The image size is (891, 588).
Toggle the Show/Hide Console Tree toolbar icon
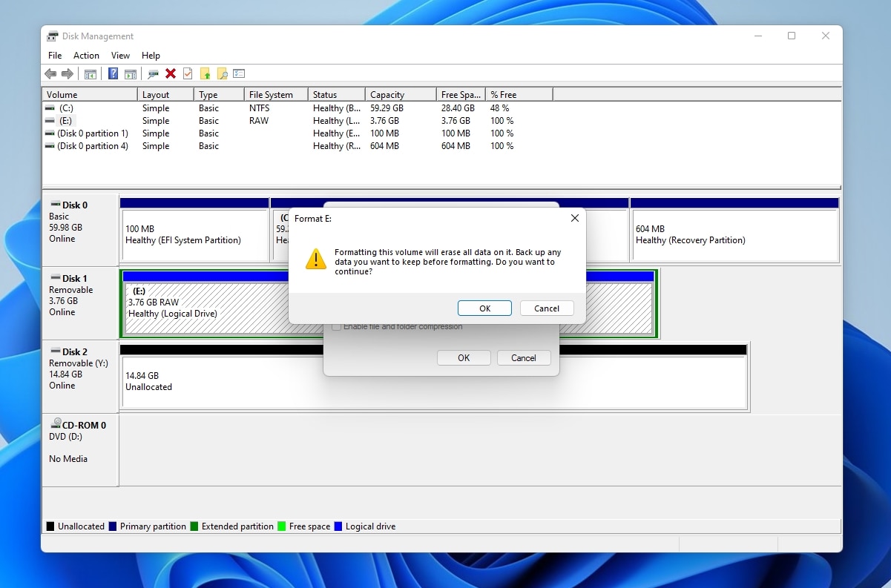click(x=90, y=73)
